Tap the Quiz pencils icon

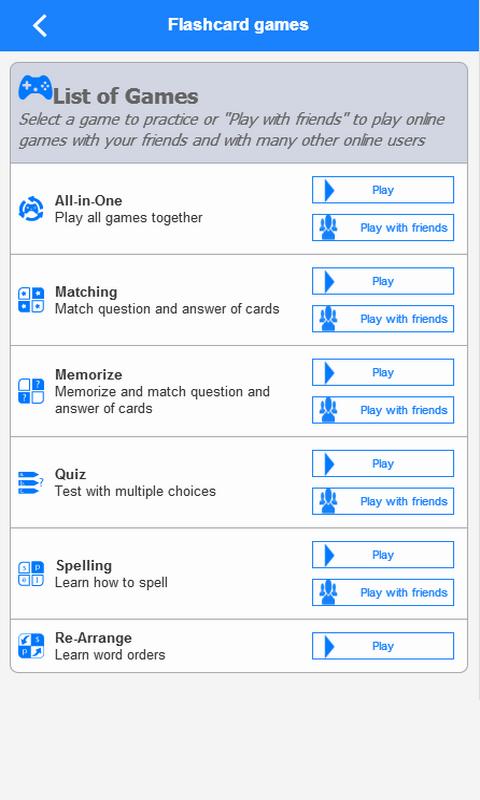click(31, 482)
